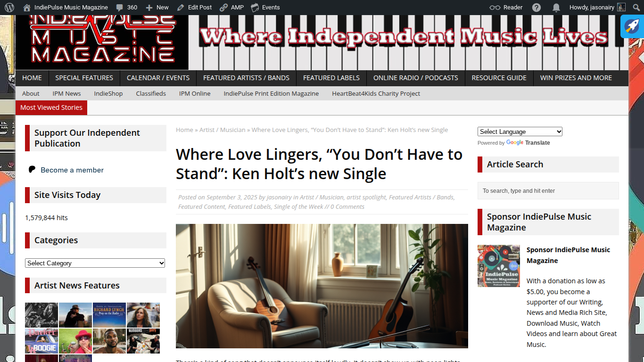Viewport: 644px width, 362px height.
Task: Open the Featured Artists / Bands menu
Action: pyautogui.click(x=246, y=78)
